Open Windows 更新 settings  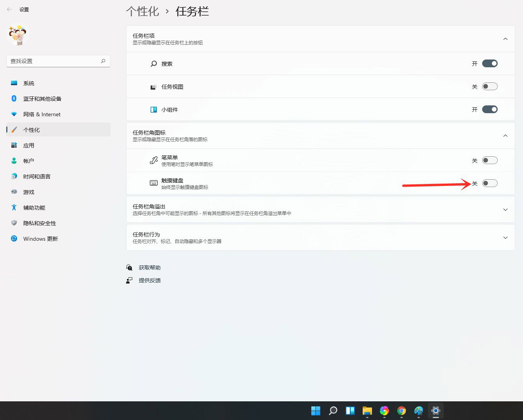[58, 239]
